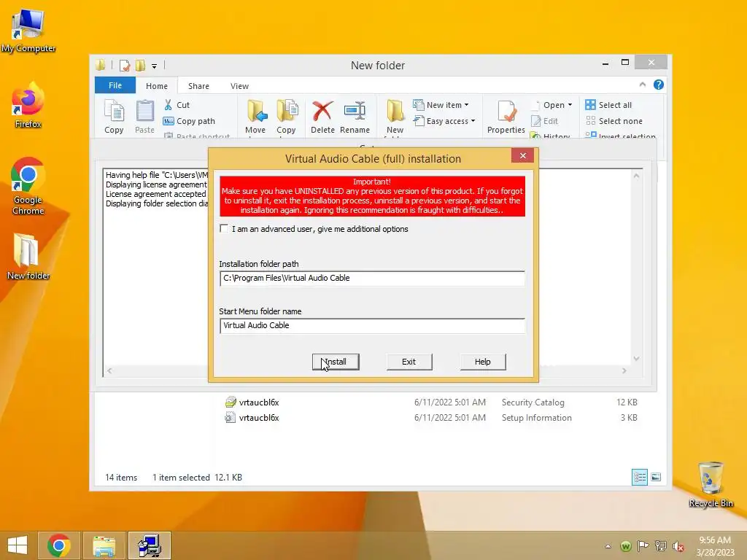Click the Copy icon in ribbon
The width and height of the screenshot is (747, 560).
(114, 117)
